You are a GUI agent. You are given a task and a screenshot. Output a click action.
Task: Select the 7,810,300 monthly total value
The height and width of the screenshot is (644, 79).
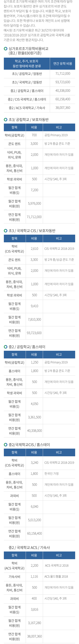pyautogui.click(x=34, y=319)
